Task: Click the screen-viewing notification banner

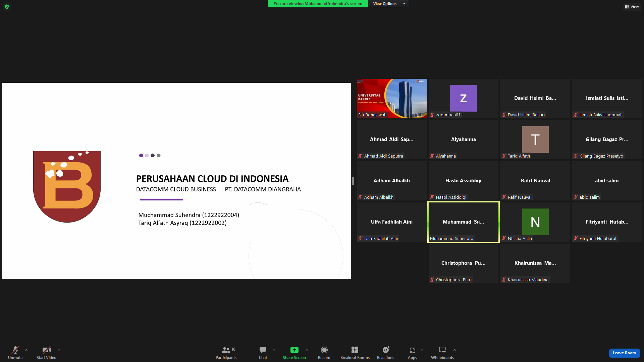Action: pos(318,4)
